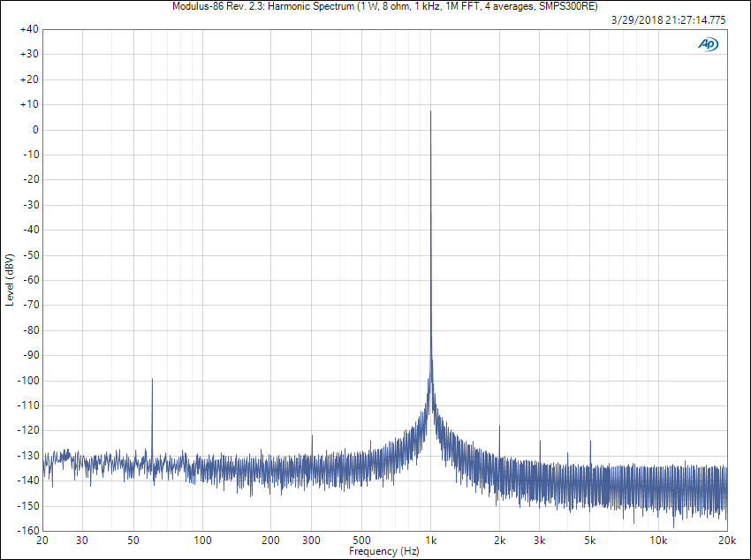
Task: Click the '-150' Y-axis value
Action: [x=28, y=506]
